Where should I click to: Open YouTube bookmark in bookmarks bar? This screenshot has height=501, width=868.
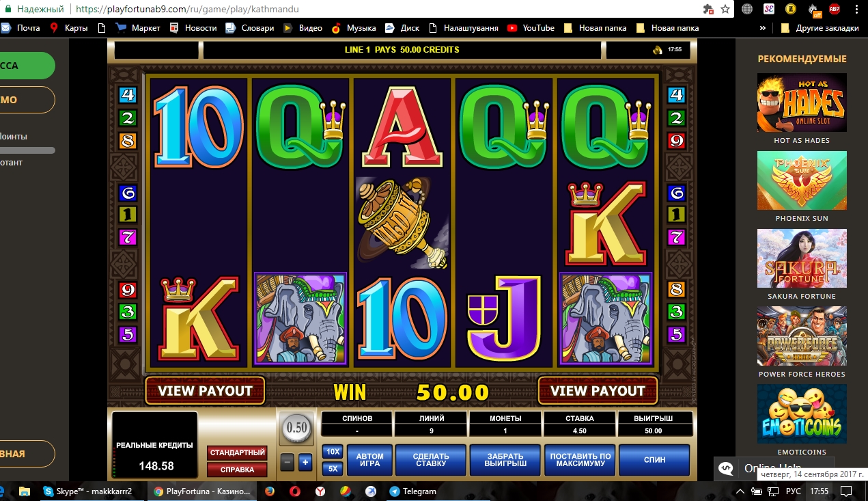coord(531,28)
